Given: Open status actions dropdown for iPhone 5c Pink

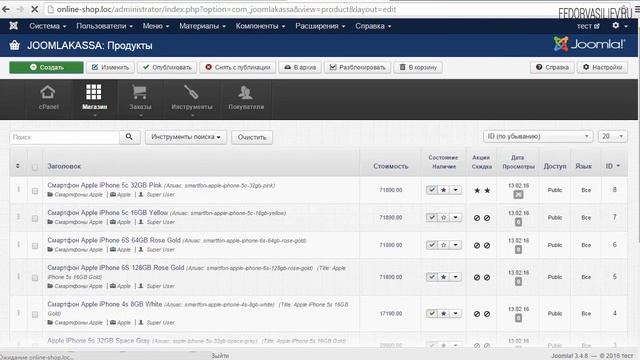Looking at the screenshot, I should coord(456,190).
